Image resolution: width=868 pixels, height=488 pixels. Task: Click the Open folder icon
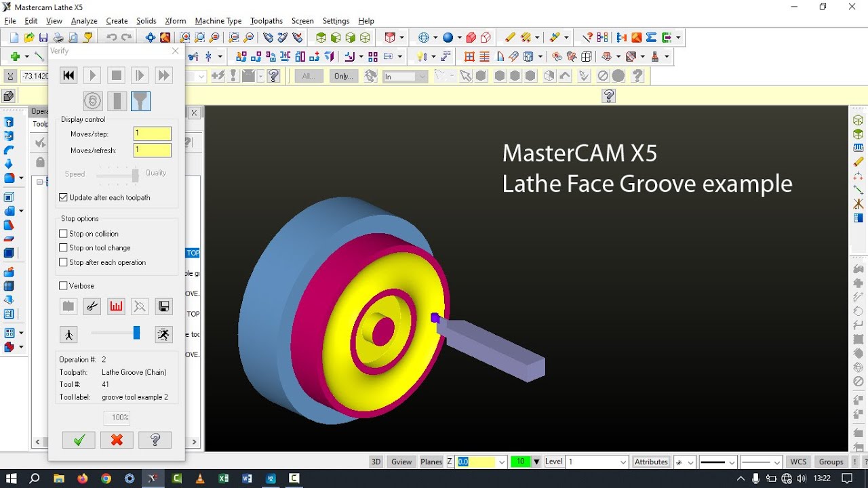click(28, 38)
